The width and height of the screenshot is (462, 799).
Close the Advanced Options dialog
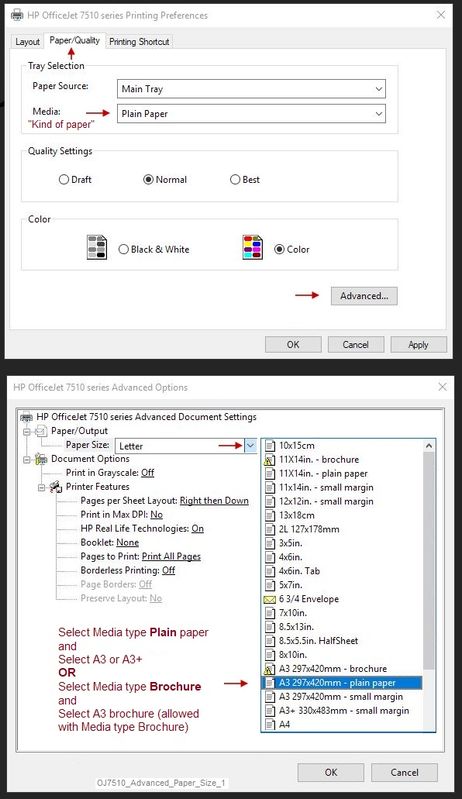[x=443, y=387]
